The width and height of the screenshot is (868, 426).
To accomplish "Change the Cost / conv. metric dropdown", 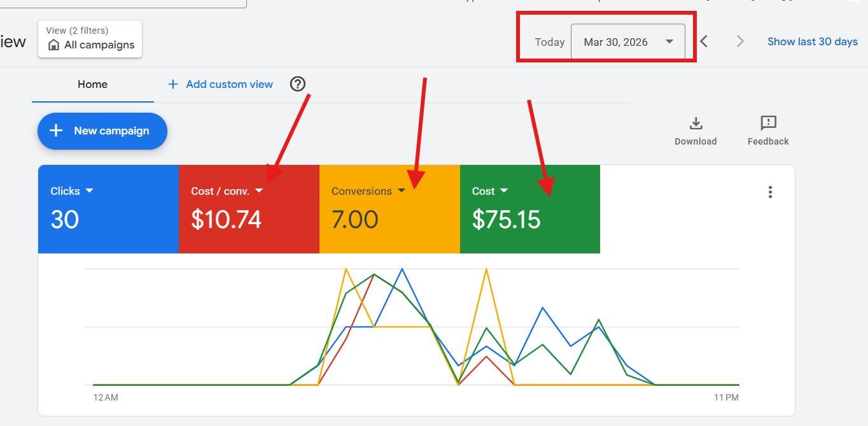I will (x=227, y=191).
